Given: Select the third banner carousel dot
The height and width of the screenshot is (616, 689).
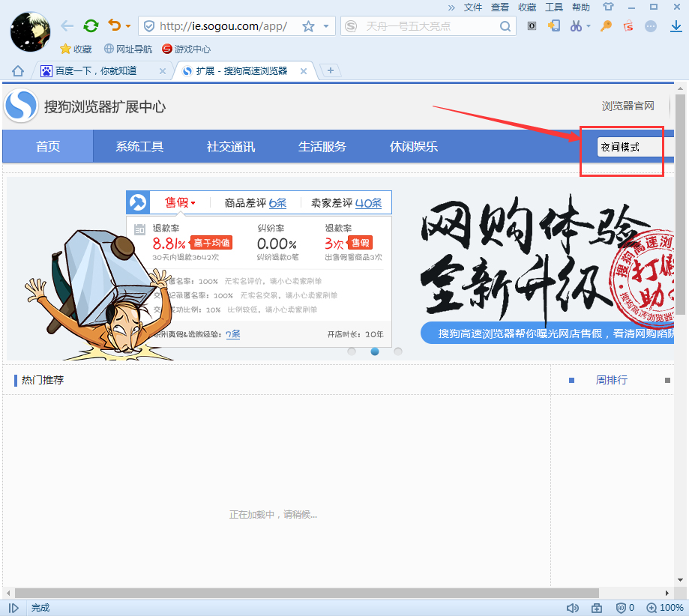Looking at the screenshot, I should click(x=398, y=351).
